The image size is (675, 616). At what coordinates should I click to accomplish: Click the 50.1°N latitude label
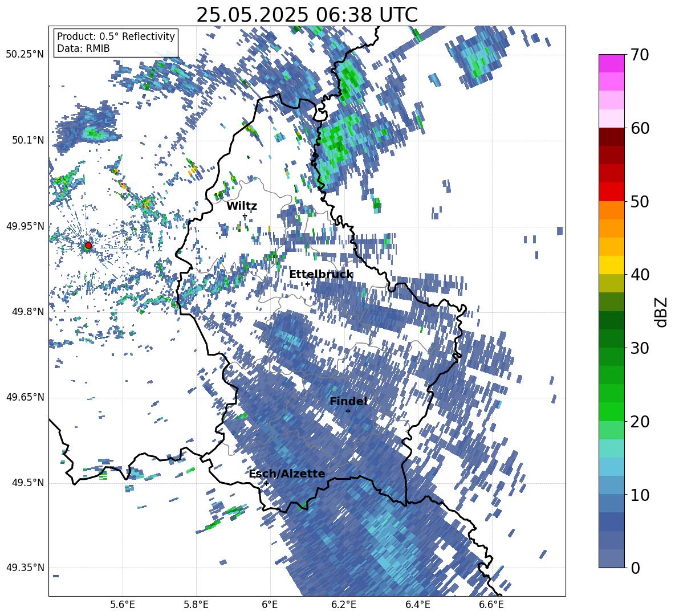pos(27,140)
